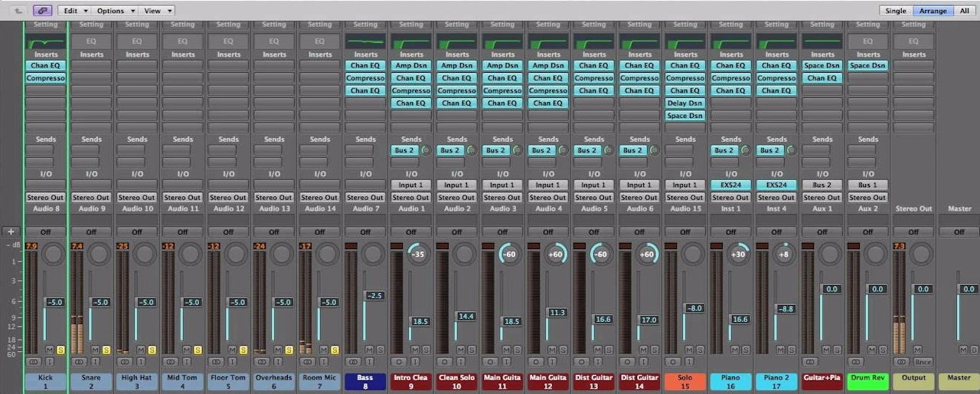Image resolution: width=980 pixels, height=394 pixels.
Task: Click Bus 2 send on Intro Clea
Action: pyautogui.click(x=404, y=150)
